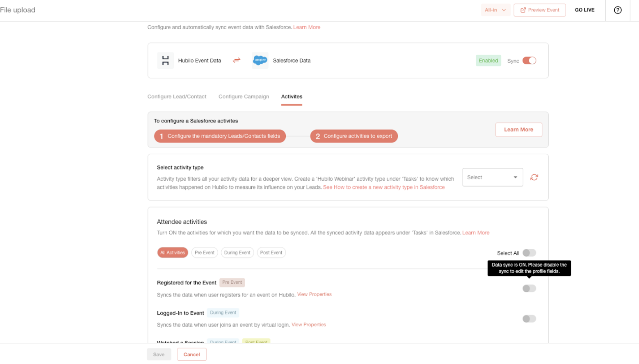Click the step 2 number badge icon
The image size is (639, 364).
pyautogui.click(x=317, y=136)
